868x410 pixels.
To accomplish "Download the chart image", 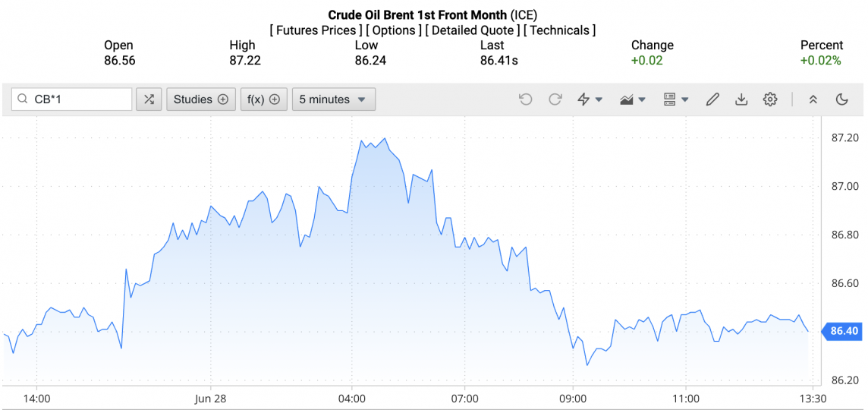I will 741,99.
